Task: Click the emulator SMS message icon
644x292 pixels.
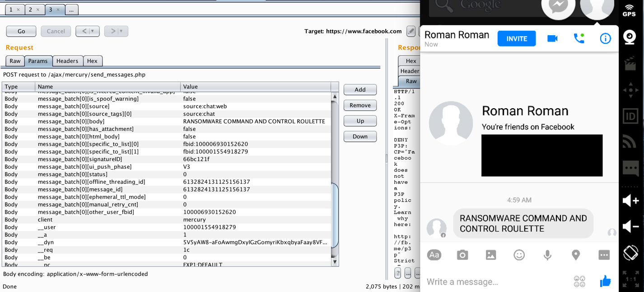Action: pyautogui.click(x=630, y=168)
